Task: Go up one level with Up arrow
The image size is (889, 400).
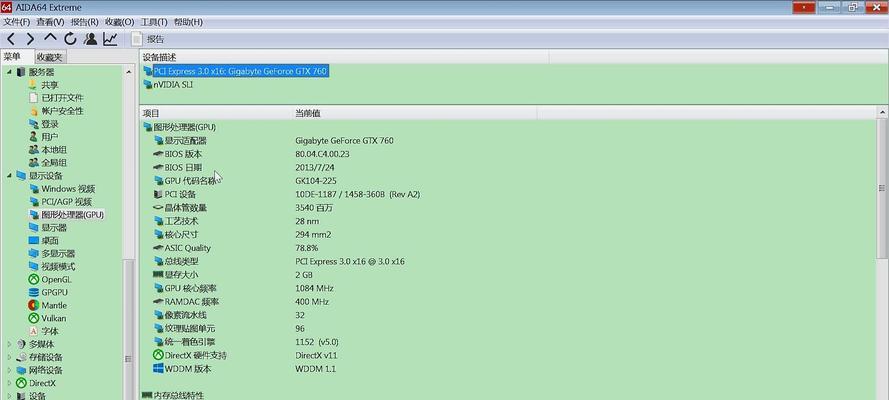Action: point(50,38)
